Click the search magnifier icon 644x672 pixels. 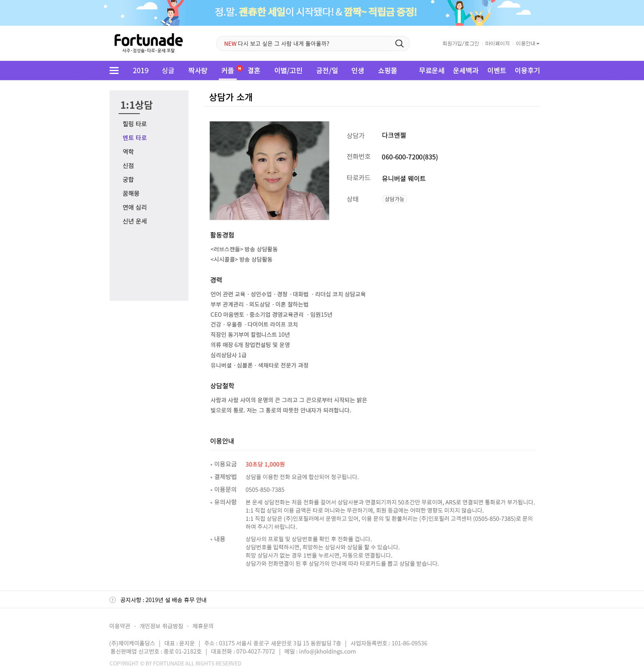tap(399, 44)
